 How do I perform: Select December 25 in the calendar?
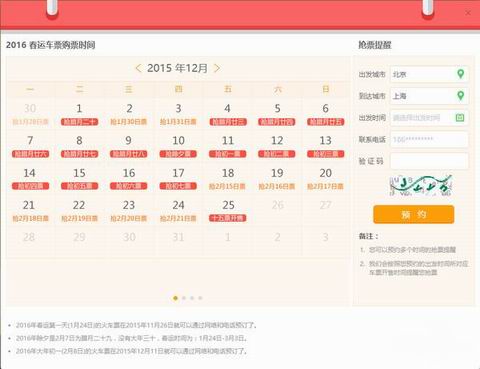point(228,210)
